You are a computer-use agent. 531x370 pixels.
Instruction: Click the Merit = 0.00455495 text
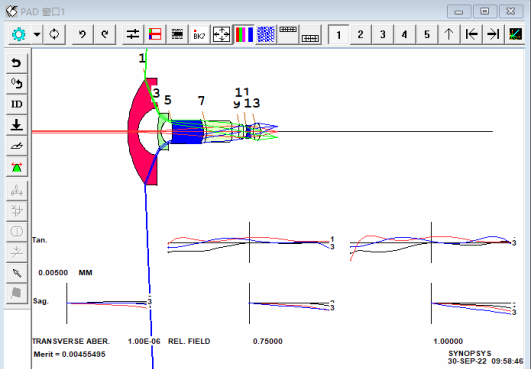click(x=69, y=354)
